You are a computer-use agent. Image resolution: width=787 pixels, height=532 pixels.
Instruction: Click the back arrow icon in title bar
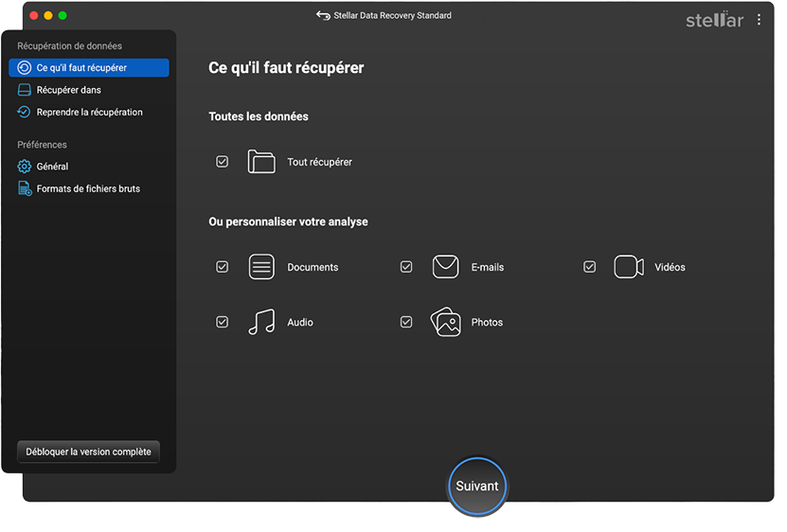(x=323, y=16)
